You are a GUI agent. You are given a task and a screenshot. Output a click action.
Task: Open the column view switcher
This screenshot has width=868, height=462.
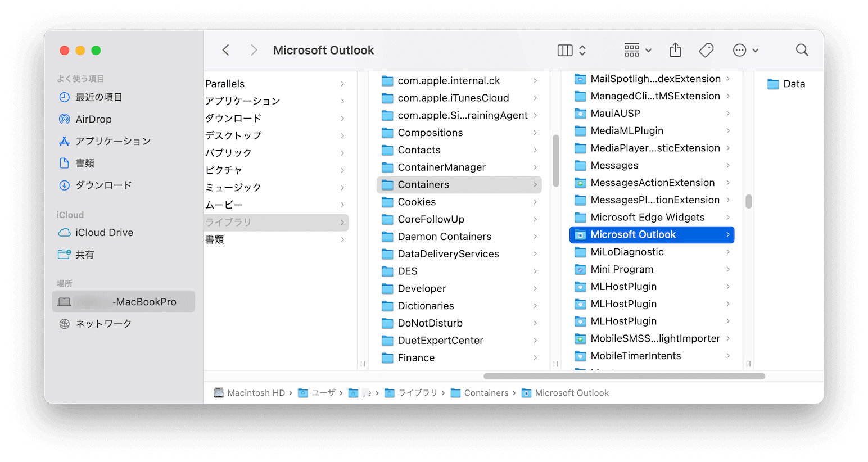click(572, 51)
